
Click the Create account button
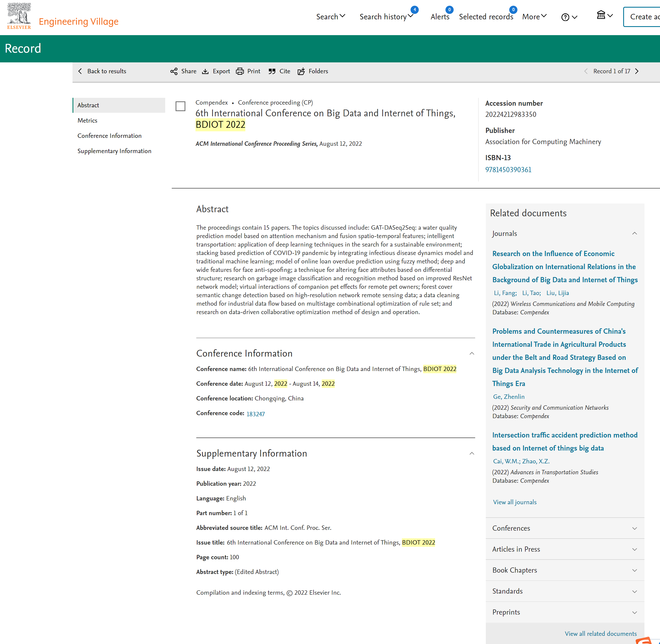(x=642, y=17)
